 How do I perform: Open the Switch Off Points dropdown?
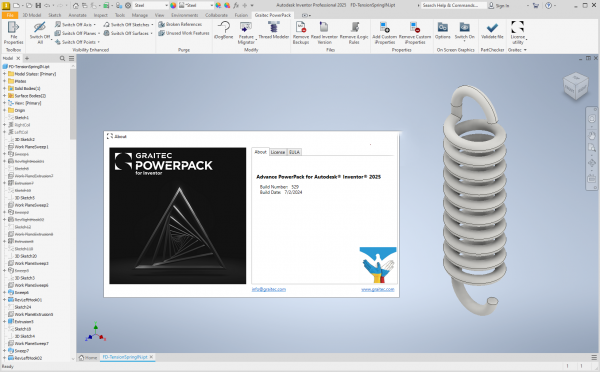tap(98, 42)
